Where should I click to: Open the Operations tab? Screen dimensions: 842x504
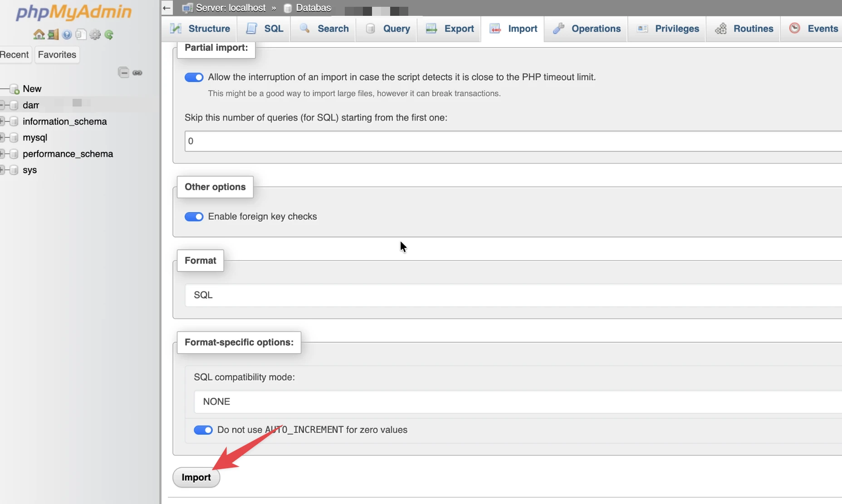click(x=586, y=29)
